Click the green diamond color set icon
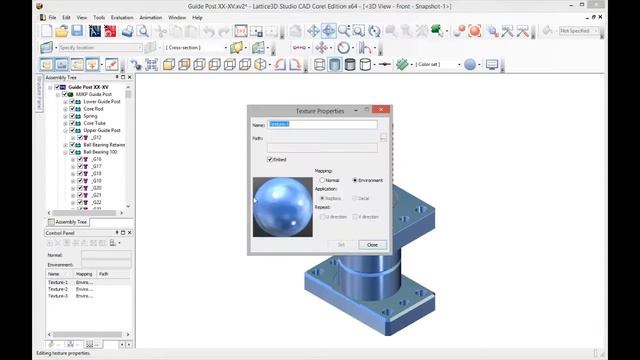 point(402,64)
